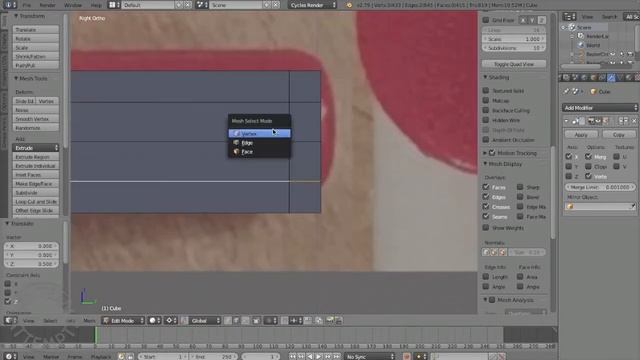Viewport: 640px width, 360px height.
Task: Collapse the Shading panel
Action: click(x=485, y=77)
